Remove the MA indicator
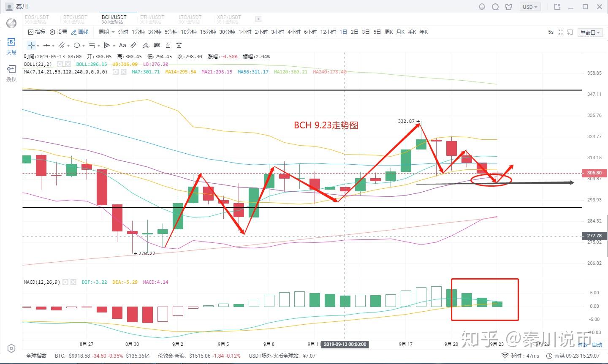Image resolution: width=608 pixels, height=364 pixels. (x=124, y=72)
